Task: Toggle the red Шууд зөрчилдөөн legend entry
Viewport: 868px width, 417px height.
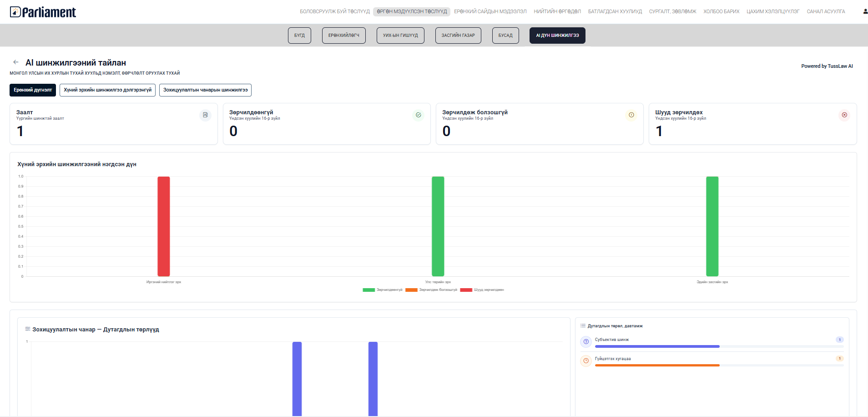Action: click(482, 290)
